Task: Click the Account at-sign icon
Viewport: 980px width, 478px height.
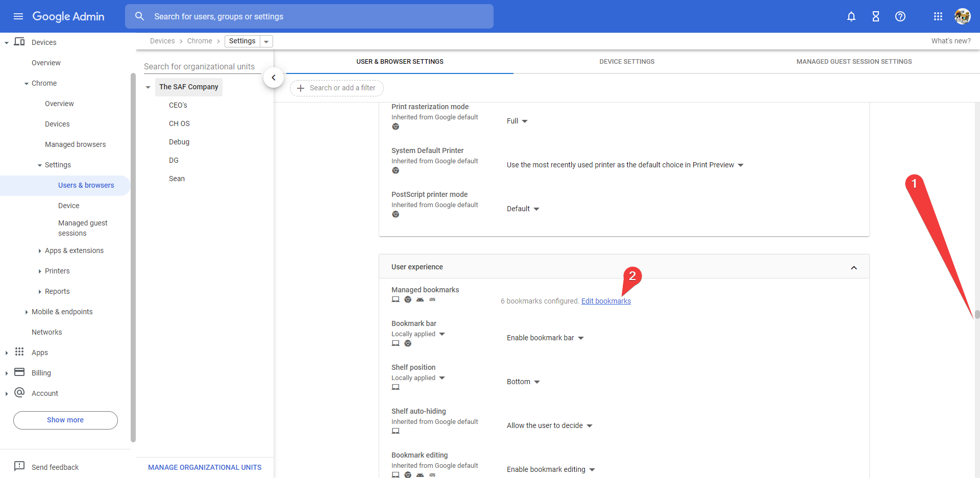Action: coord(19,392)
